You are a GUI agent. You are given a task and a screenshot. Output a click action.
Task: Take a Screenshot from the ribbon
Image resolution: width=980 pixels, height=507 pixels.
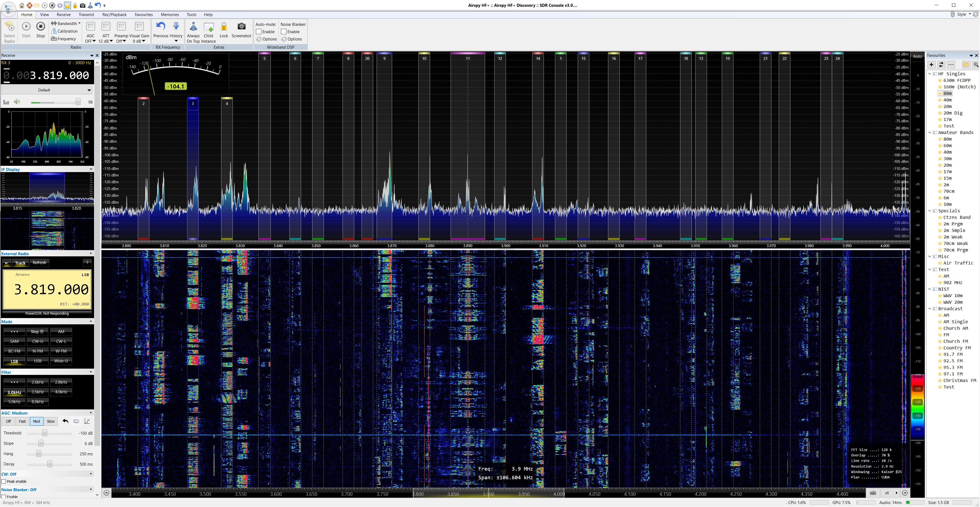(x=241, y=30)
